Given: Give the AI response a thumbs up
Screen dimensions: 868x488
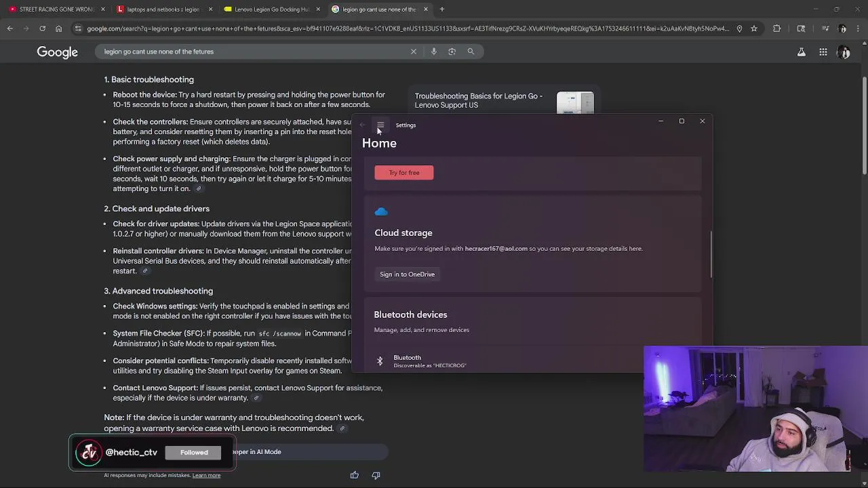Looking at the screenshot, I should coord(355,475).
